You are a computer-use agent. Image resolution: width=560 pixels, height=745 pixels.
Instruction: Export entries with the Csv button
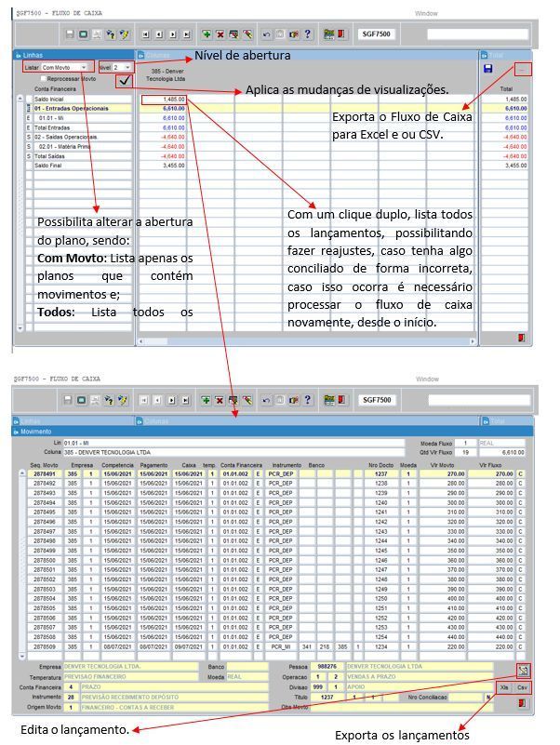[523, 687]
